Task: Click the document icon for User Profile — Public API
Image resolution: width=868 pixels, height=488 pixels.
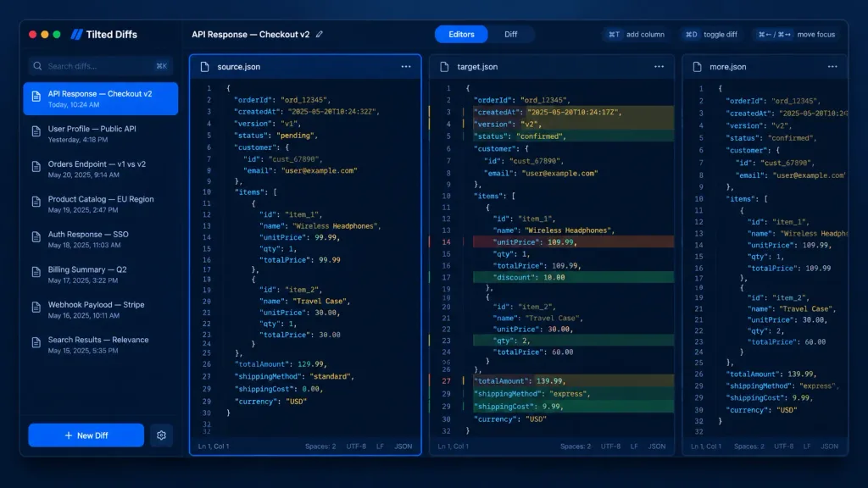Action: [36, 131]
